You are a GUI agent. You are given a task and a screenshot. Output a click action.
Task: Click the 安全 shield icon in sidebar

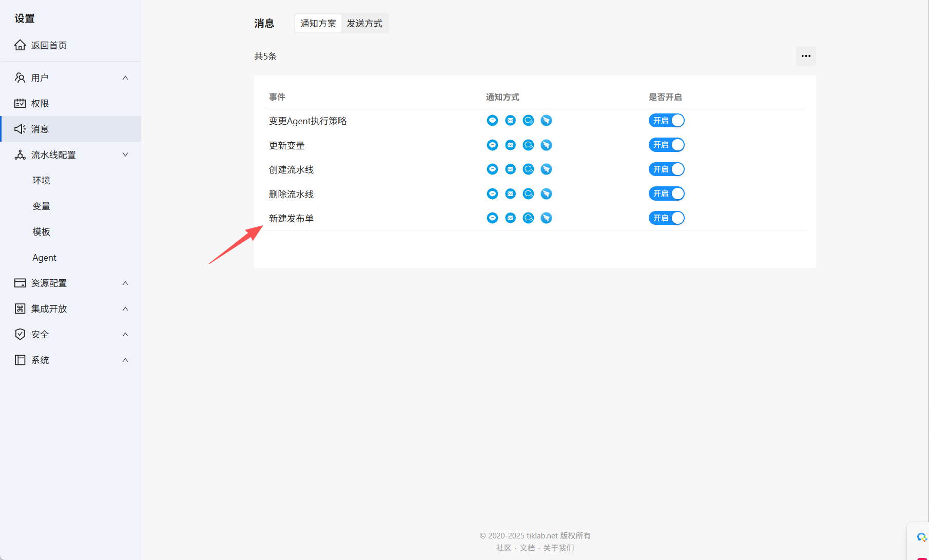coord(20,334)
